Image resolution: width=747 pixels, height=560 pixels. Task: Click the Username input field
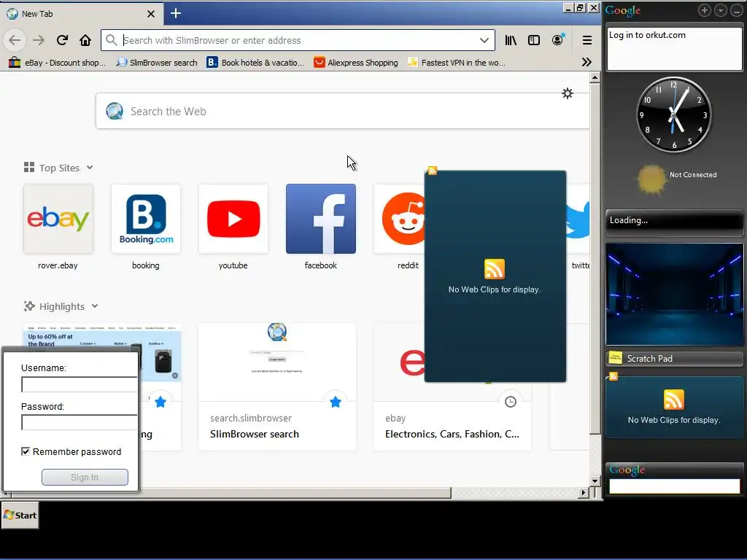pyautogui.click(x=79, y=384)
